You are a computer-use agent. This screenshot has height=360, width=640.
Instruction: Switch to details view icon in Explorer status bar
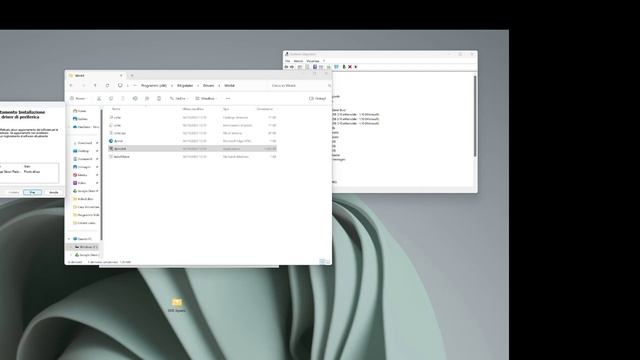click(322, 262)
